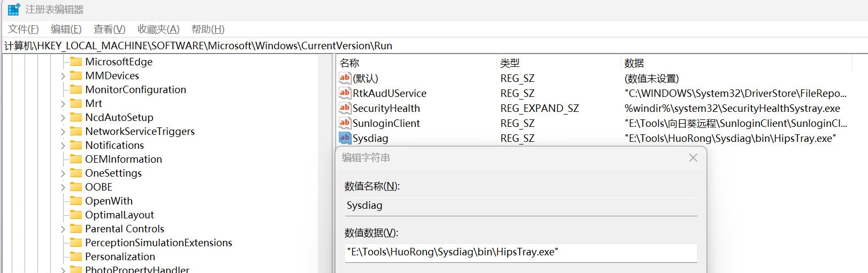Expand the Parental Controls tree node

(63, 229)
